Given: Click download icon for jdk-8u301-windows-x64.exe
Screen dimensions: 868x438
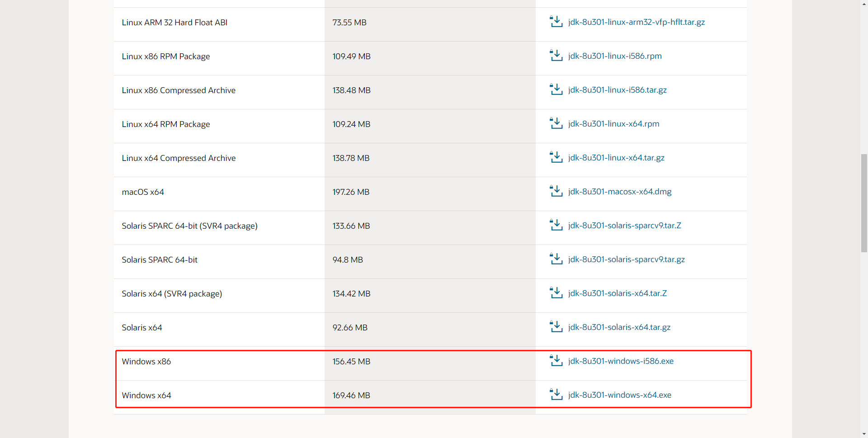Looking at the screenshot, I should pos(556,395).
